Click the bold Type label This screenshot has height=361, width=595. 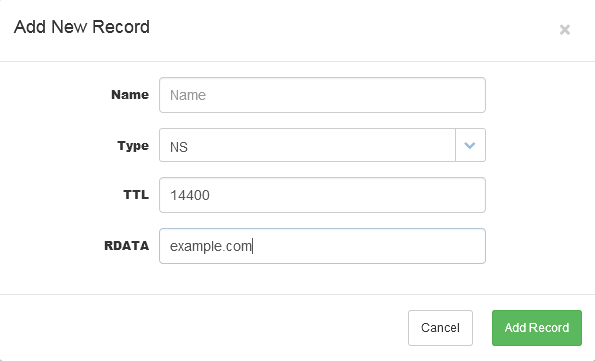click(133, 146)
